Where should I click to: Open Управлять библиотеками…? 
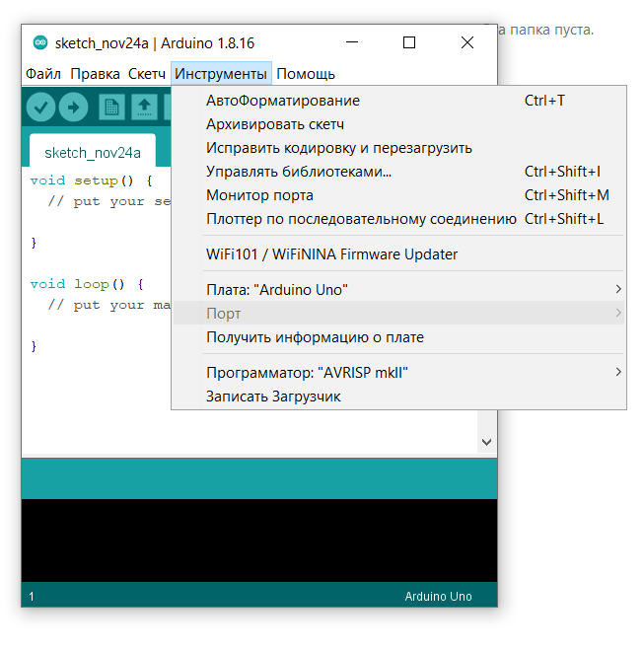398,172
